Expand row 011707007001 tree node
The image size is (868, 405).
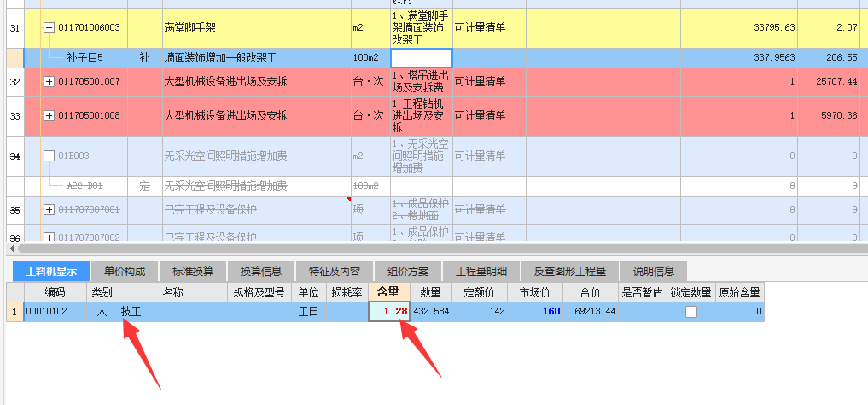(x=49, y=210)
